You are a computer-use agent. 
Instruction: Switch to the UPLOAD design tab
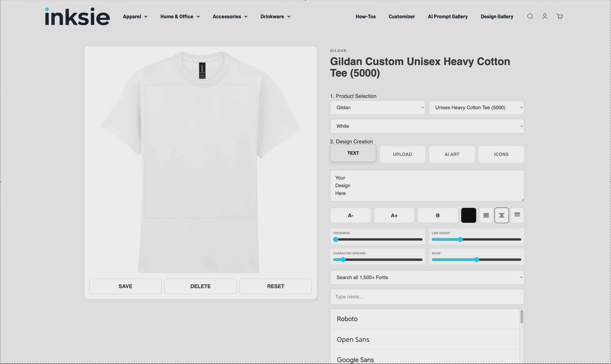pos(402,154)
